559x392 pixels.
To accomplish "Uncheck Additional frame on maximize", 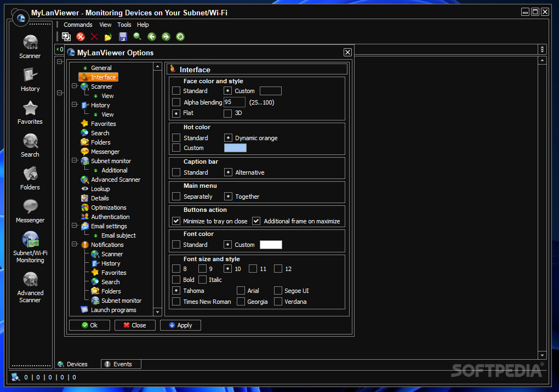I will (256, 221).
